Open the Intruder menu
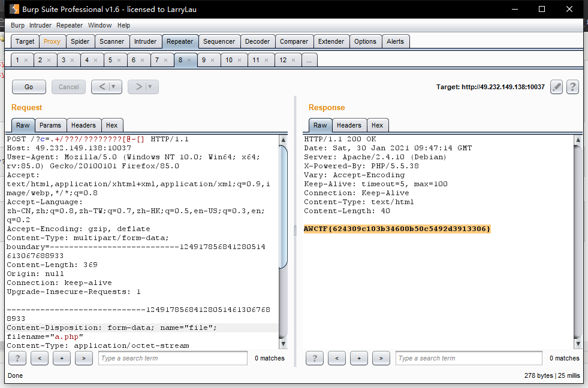The image size is (588, 388). (41, 25)
